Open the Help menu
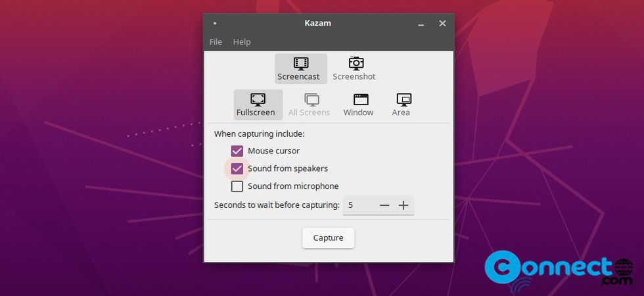Image resolution: width=644 pixels, height=296 pixels. 242,42
